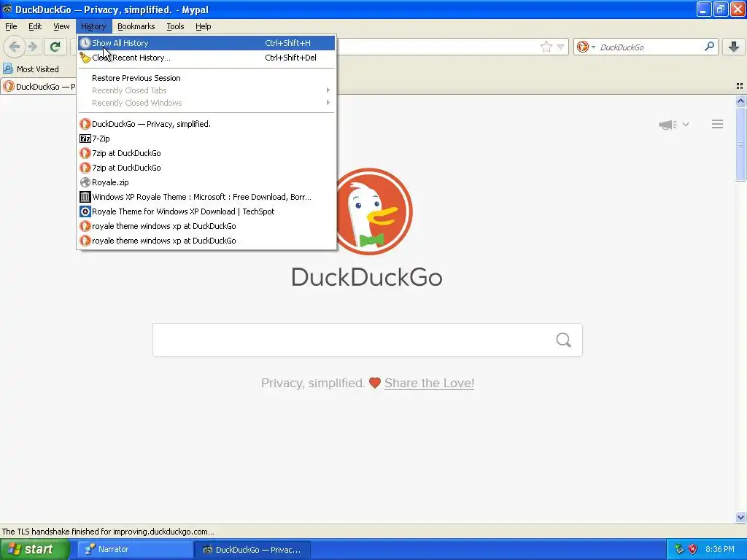Click the vertical scrollbar down arrow
The width and height of the screenshot is (747, 560).
click(740, 517)
